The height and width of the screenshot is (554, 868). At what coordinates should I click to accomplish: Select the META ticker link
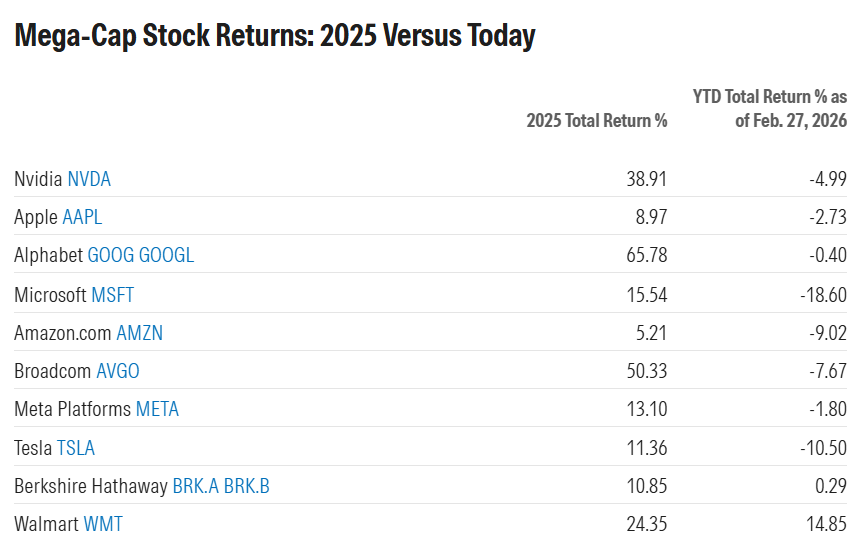click(157, 410)
